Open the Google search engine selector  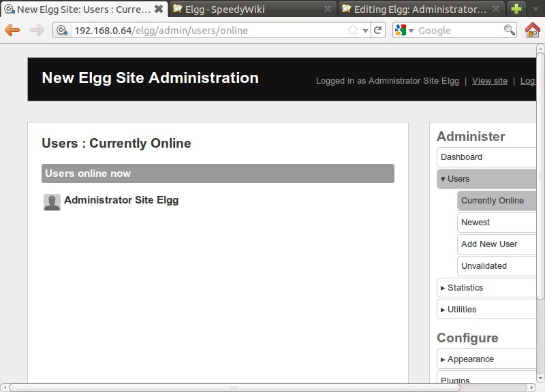pos(404,31)
